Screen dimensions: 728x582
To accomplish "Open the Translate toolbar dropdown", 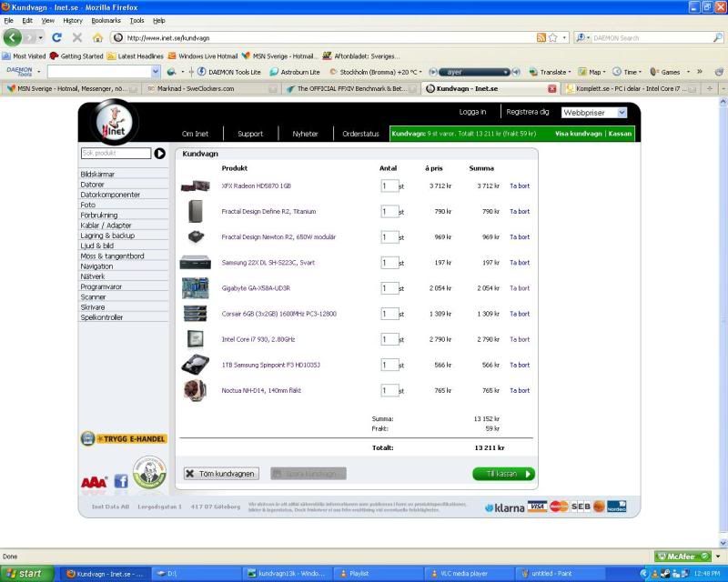I will click(553, 72).
